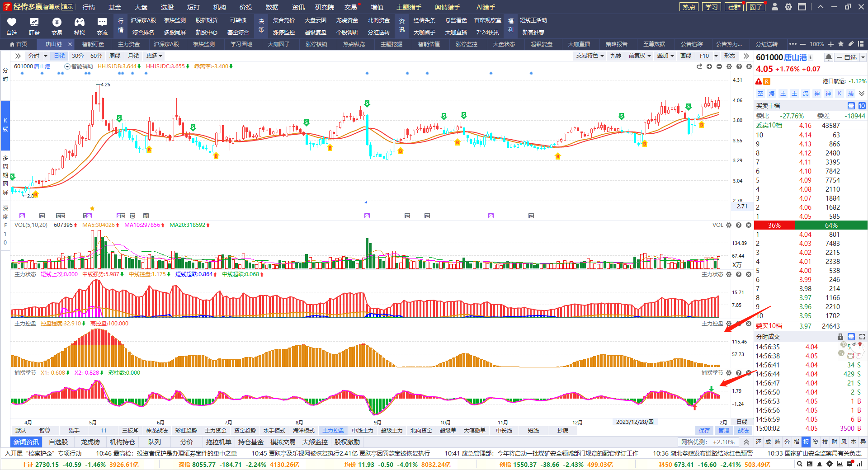Zoom out chart with minus icon
Viewport: 868px width, 470px height.
point(719,66)
